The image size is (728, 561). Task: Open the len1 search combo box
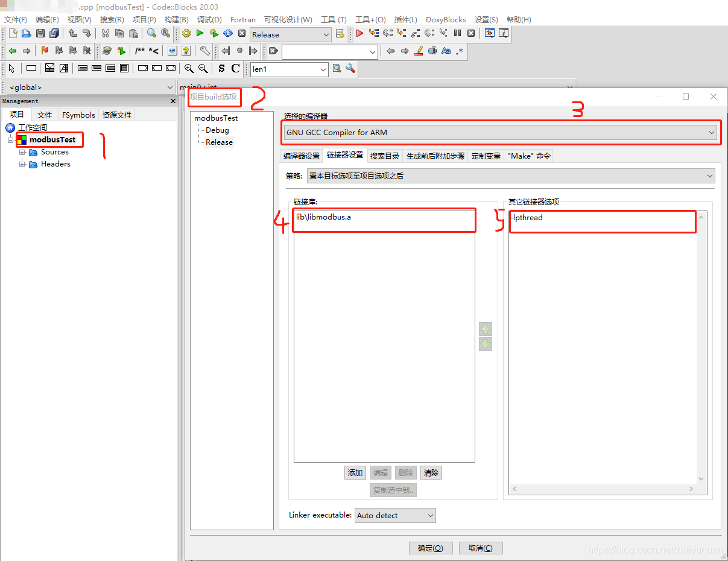[290, 69]
